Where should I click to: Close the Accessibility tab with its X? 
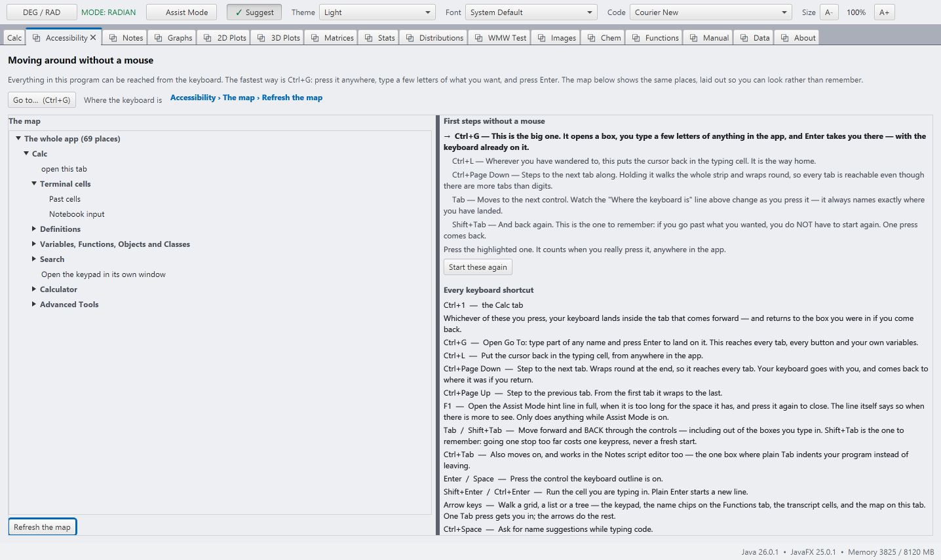coord(93,37)
